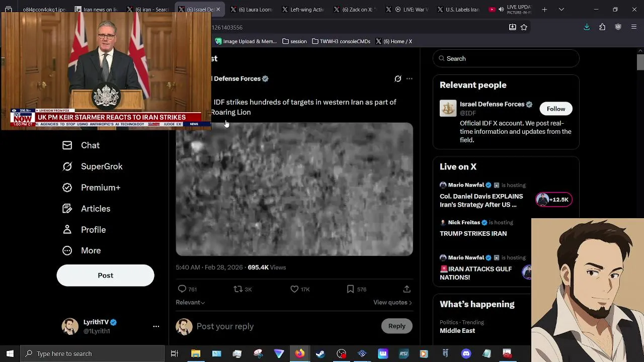Open IRAN ATTACKS GULF NATIONS live
The image size is (644, 362).
pos(476,273)
